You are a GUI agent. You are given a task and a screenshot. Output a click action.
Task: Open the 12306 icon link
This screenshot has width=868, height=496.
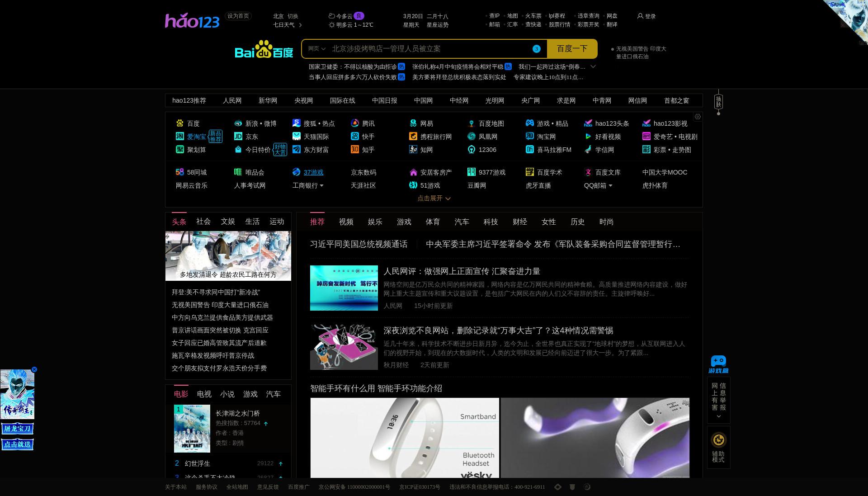472,150
